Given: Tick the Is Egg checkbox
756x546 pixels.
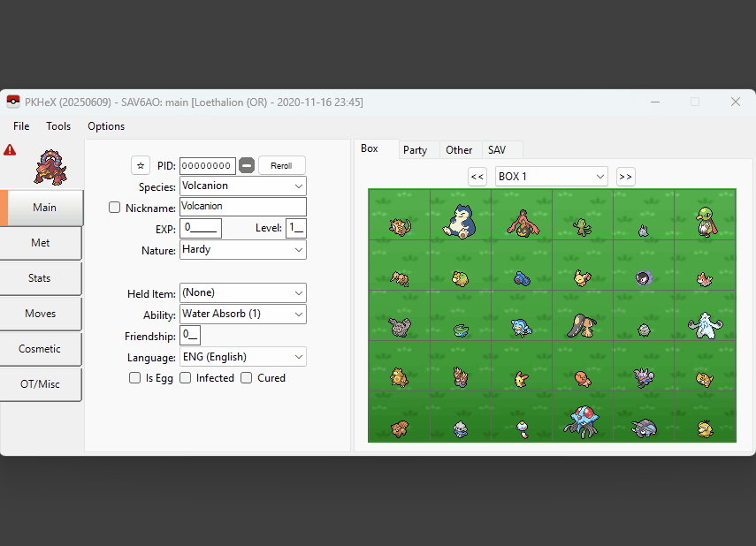Looking at the screenshot, I should point(134,378).
